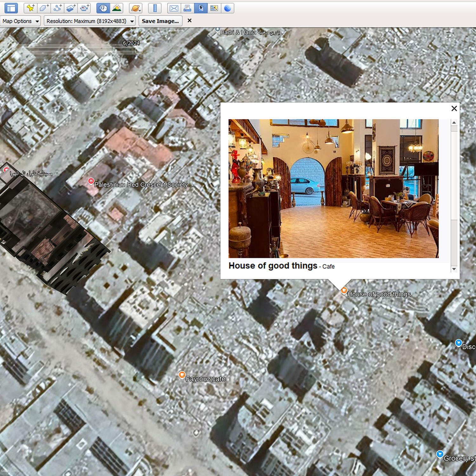Click the Fayrouz cafe orange pin icon
The width and height of the screenshot is (476, 476).
[182, 375]
